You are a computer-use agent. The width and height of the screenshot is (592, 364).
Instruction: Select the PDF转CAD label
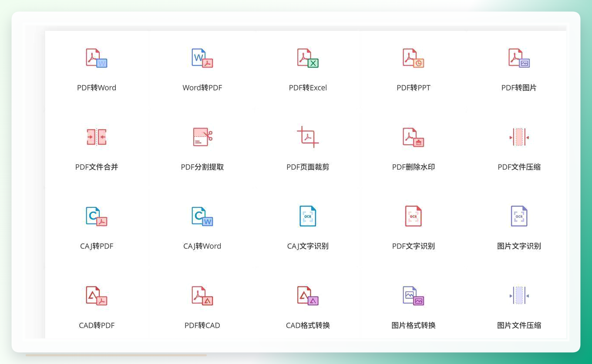[x=202, y=325]
